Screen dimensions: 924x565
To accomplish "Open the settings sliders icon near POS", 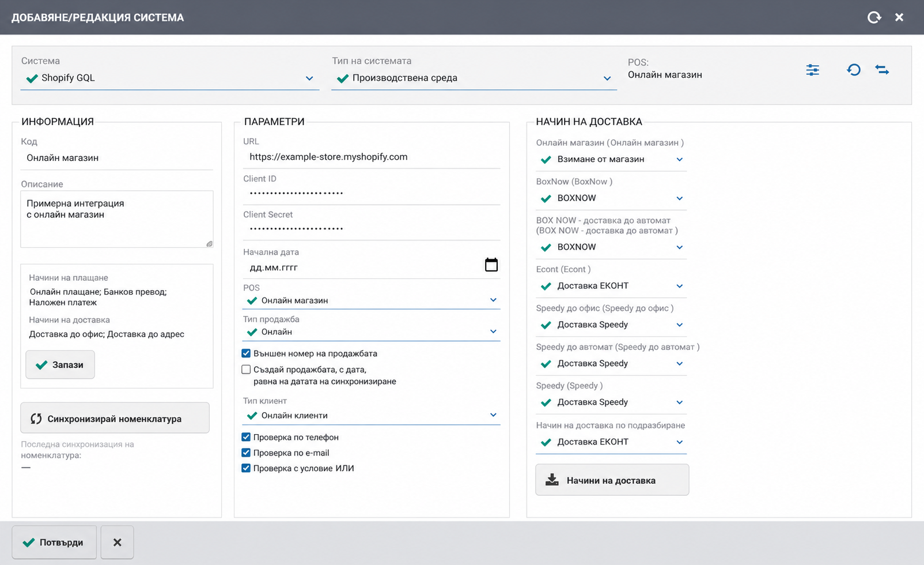I will point(812,70).
